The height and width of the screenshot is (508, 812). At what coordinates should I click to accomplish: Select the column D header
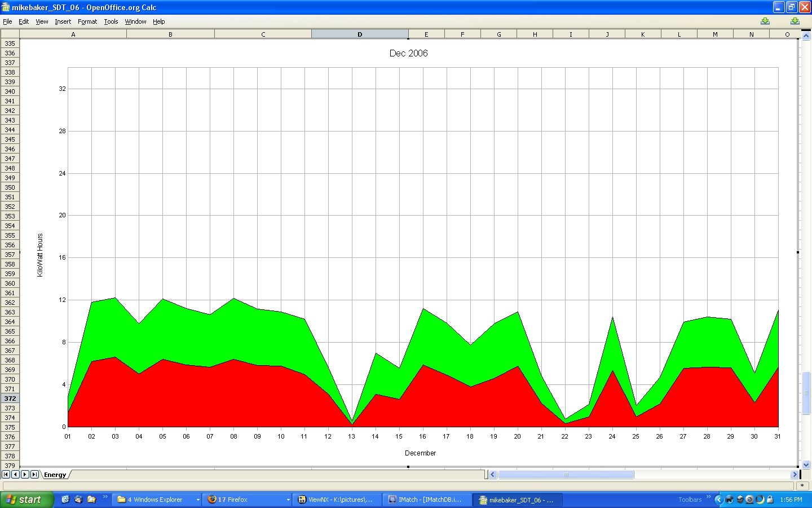click(359, 34)
